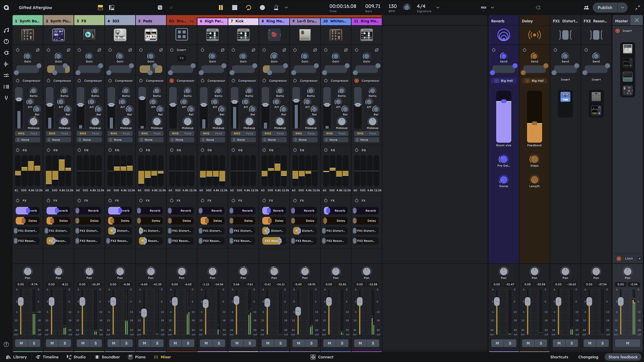The image size is (644, 362).
Task: Click the FX button on the Dru group insert
Action: pos(182,58)
